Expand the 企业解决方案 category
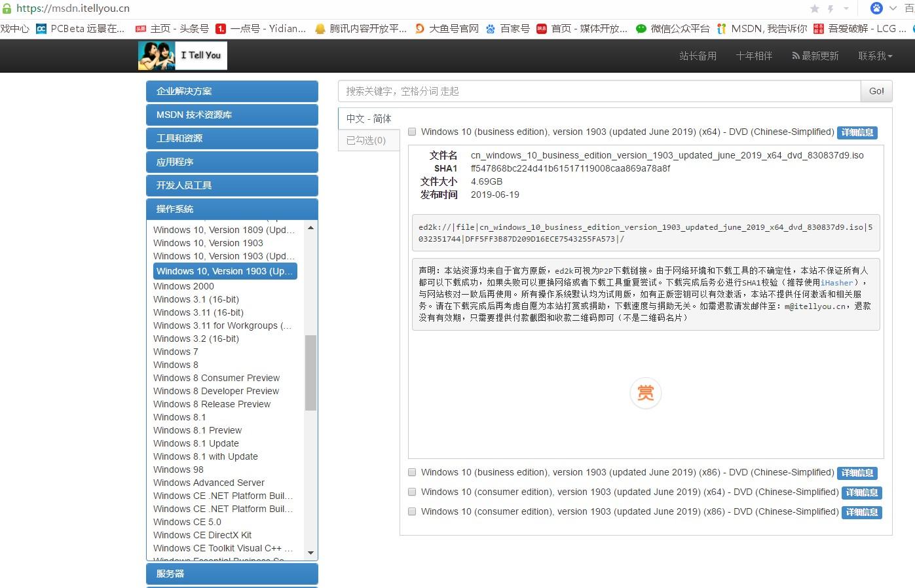Image resolution: width=915 pixels, height=588 pixels. point(232,91)
